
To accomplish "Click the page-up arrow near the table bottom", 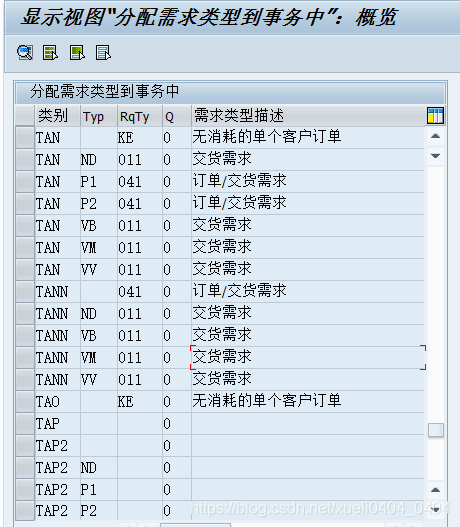I will tap(435, 490).
